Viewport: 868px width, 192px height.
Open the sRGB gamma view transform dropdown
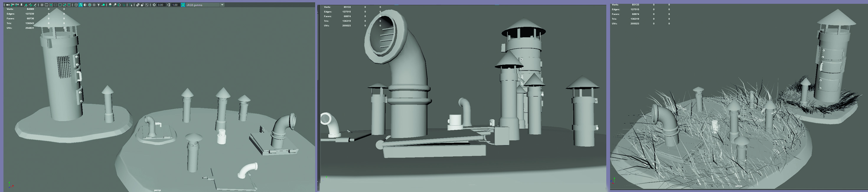pos(222,5)
